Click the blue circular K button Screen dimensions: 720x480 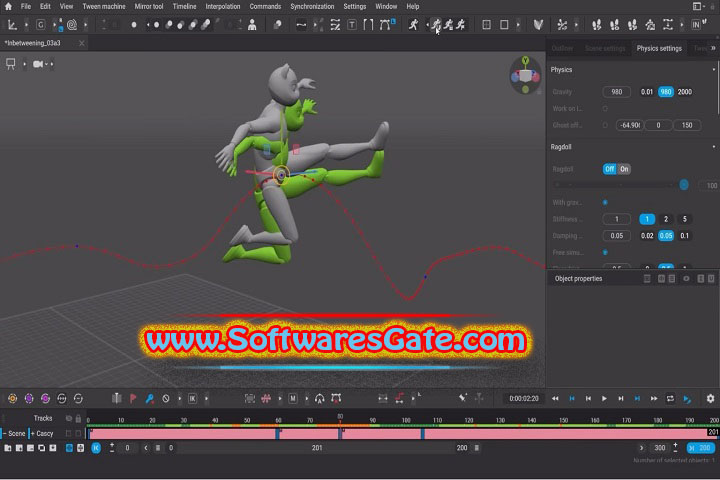pyautogui.click(x=96, y=448)
